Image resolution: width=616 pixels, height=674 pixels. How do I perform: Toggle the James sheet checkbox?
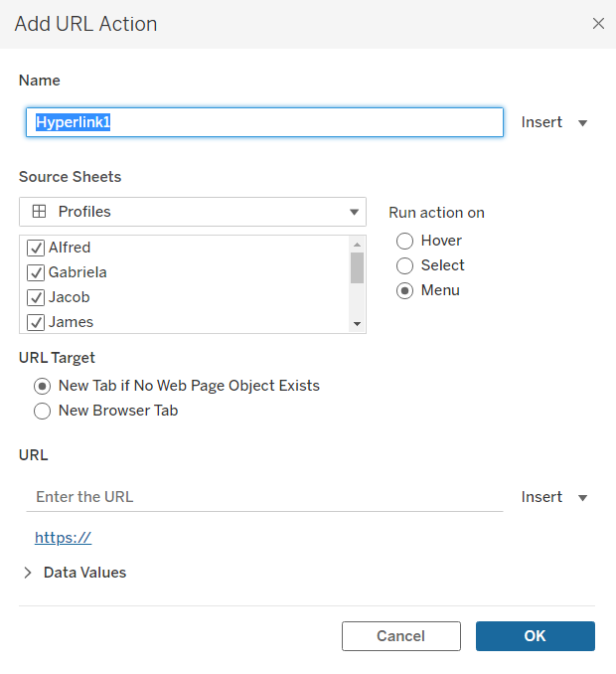(x=36, y=322)
